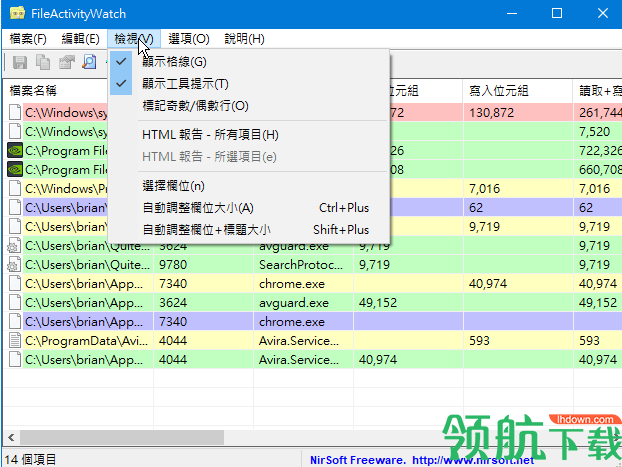Choose HTML 報告 - 所選項目(e)
The image size is (622, 467).
[x=249, y=157]
